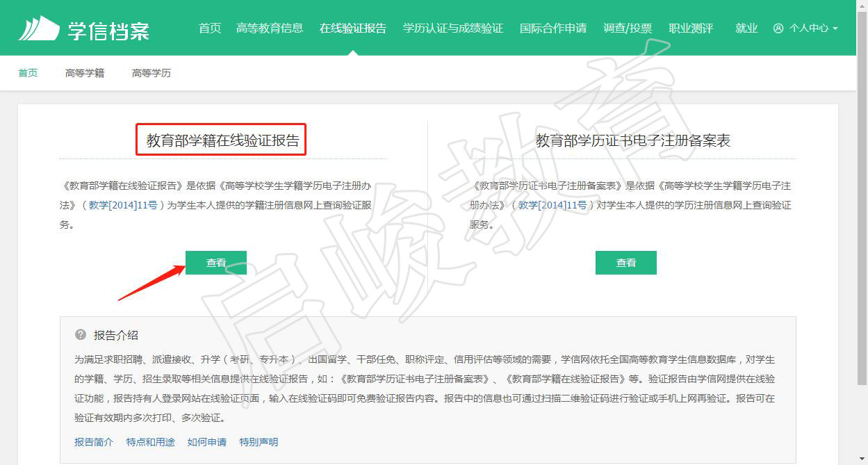Open the 如何申请 link
This screenshot has height=465, width=868.
click(207, 442)
